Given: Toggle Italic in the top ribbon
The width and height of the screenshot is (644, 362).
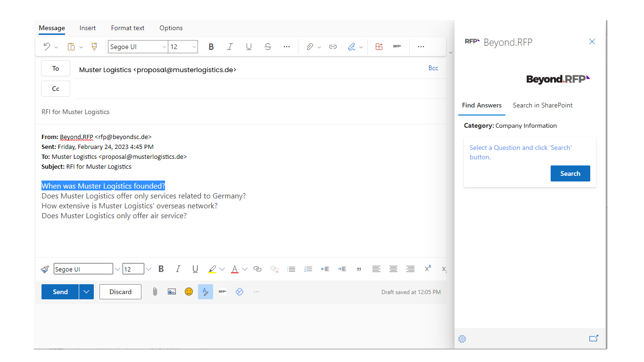Looking at the screenshot, I should coord(230,47).
